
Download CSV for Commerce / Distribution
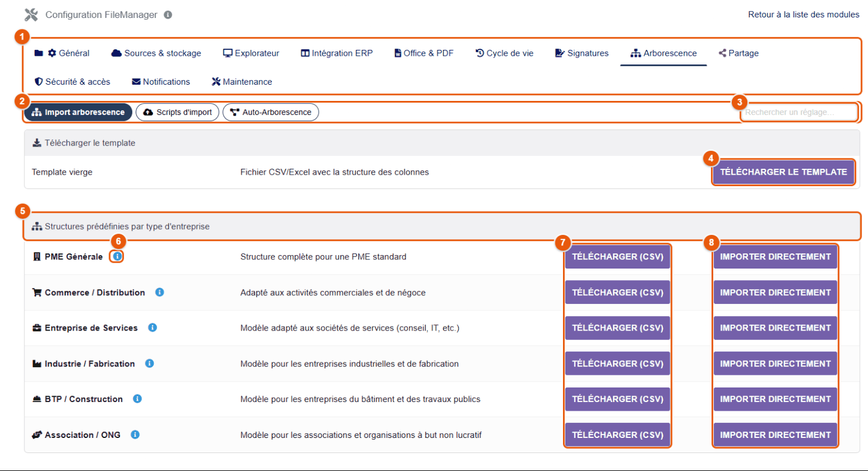618,292
